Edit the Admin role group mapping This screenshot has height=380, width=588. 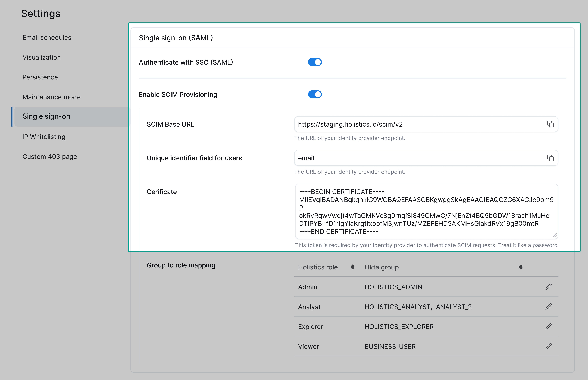click(549, 287)
